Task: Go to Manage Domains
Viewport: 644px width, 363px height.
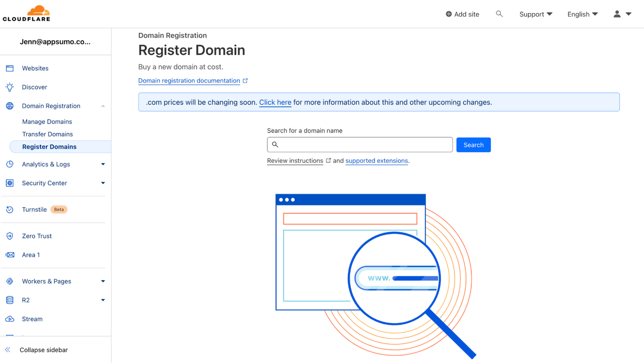Action: coord(47,122)
